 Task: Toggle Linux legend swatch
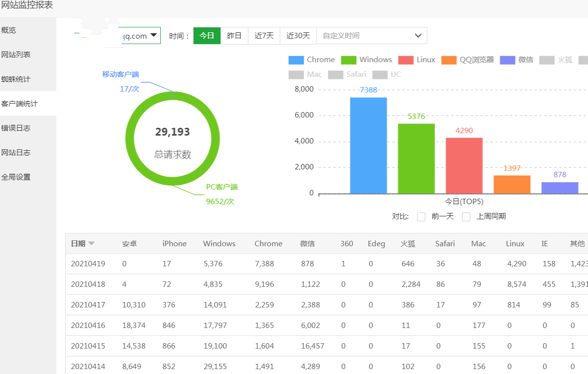point(406,60)
